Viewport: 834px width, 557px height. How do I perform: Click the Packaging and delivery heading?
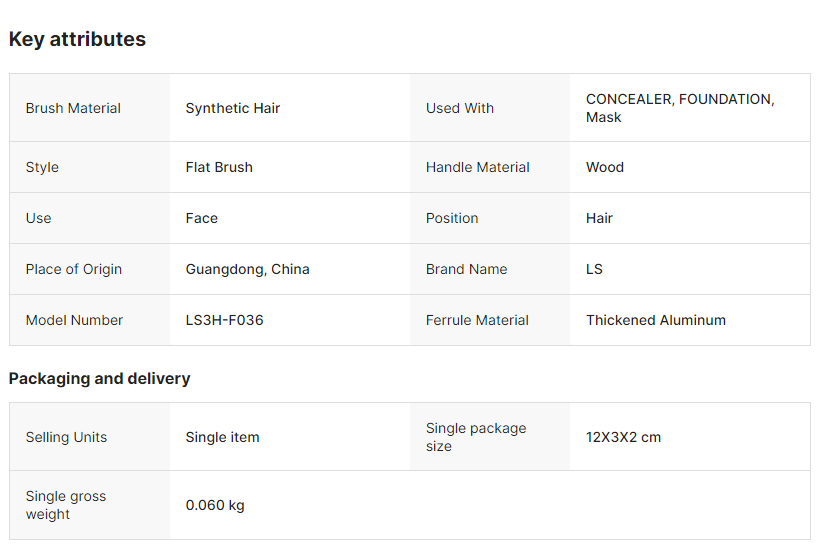point(99,378)
